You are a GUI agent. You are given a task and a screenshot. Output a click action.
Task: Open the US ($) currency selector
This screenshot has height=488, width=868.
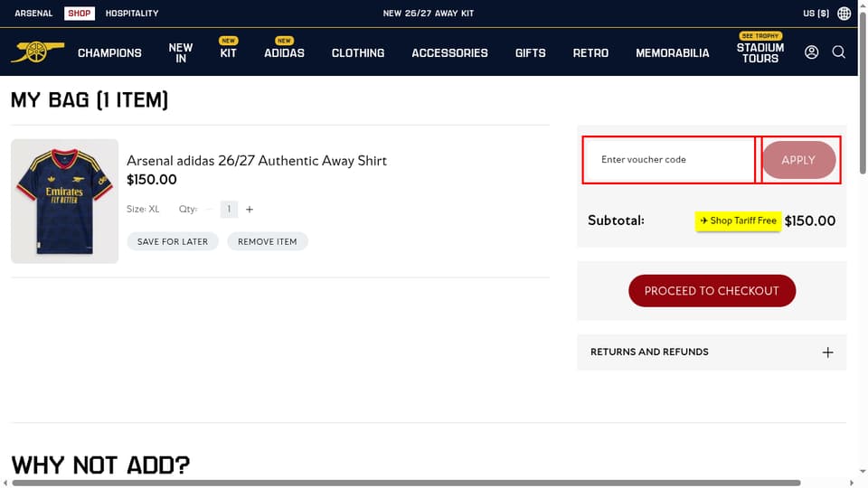tap(816, 14)
